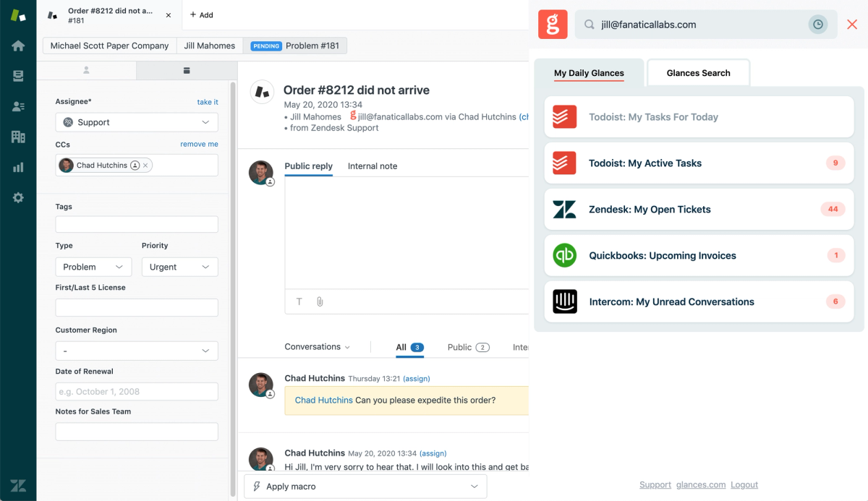Open the Customer Region dropdown
This screenshot has width=868, height=501.
pyautogui.click(x=137, y=351)
